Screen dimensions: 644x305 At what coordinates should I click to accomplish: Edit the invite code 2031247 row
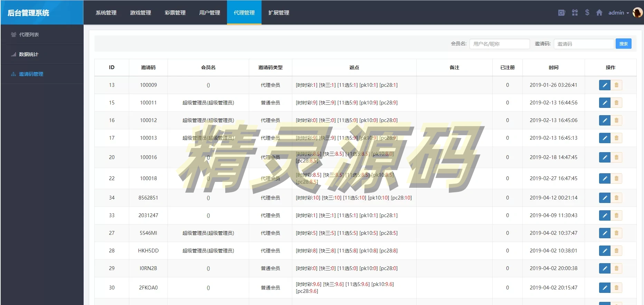pos(605,215)
